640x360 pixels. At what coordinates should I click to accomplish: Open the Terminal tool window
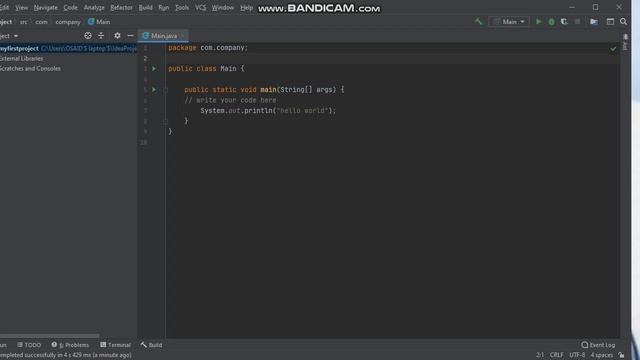(116, 345)
